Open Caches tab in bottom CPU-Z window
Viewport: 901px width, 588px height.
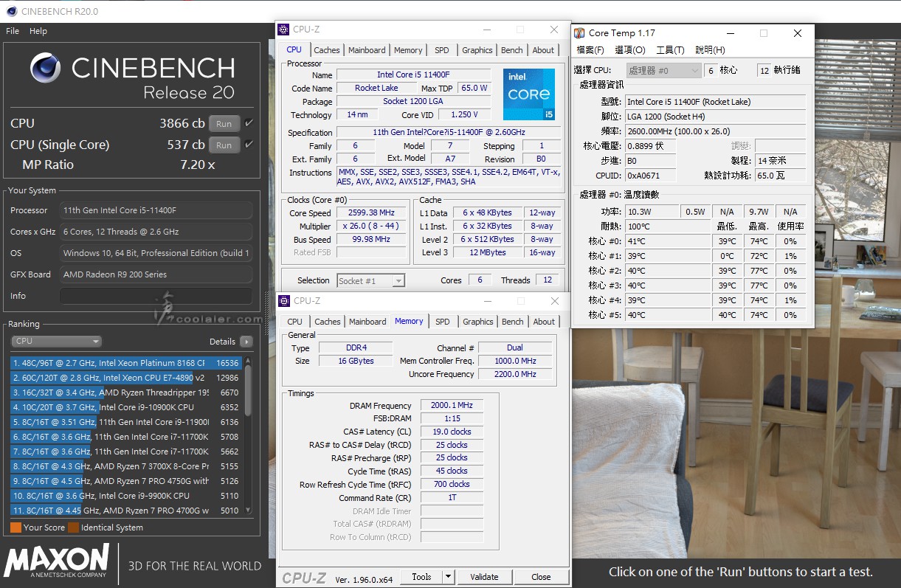point(328,322)
